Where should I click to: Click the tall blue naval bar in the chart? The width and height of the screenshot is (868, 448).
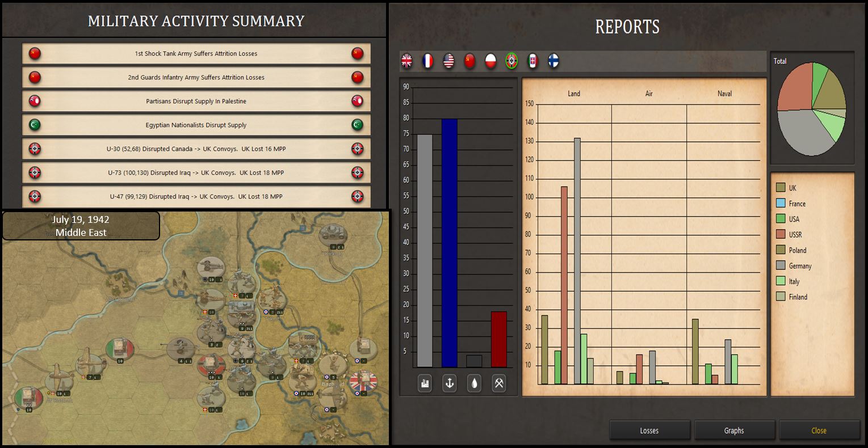click(x=450, y=243)
